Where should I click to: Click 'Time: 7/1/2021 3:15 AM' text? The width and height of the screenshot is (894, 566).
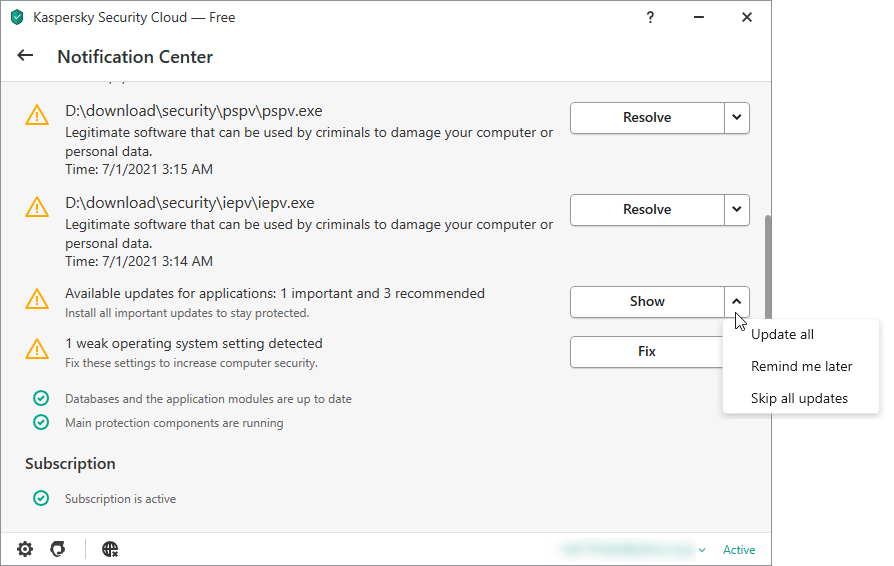tap(139, 169)
